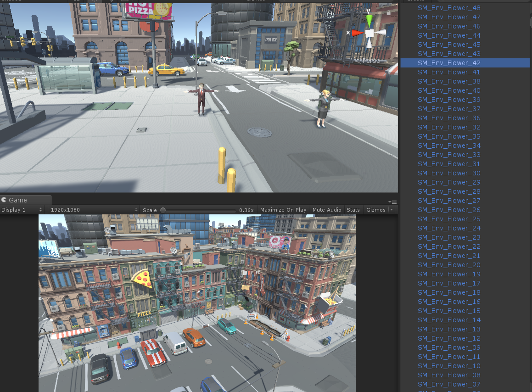Select SM_Env_Flower_39 in the Hierarchy
Image resolution: width=532 pixels, height=392 pixels.
[x=465, y=100]
